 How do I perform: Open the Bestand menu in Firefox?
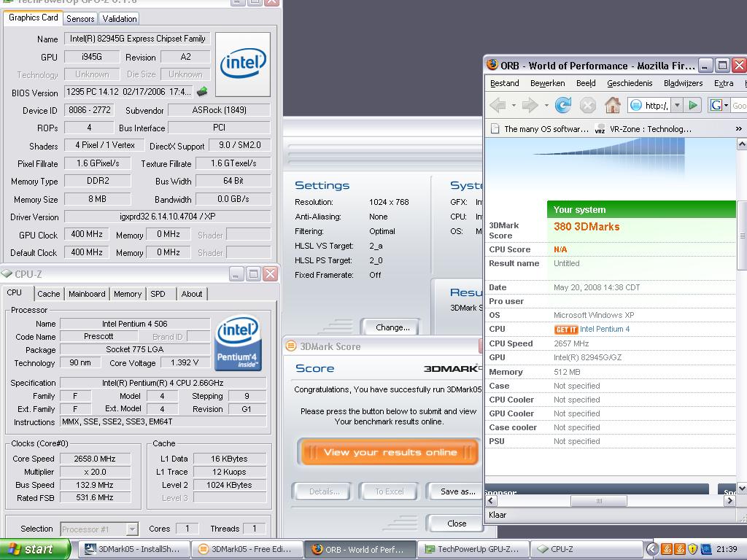coord(505,83)
